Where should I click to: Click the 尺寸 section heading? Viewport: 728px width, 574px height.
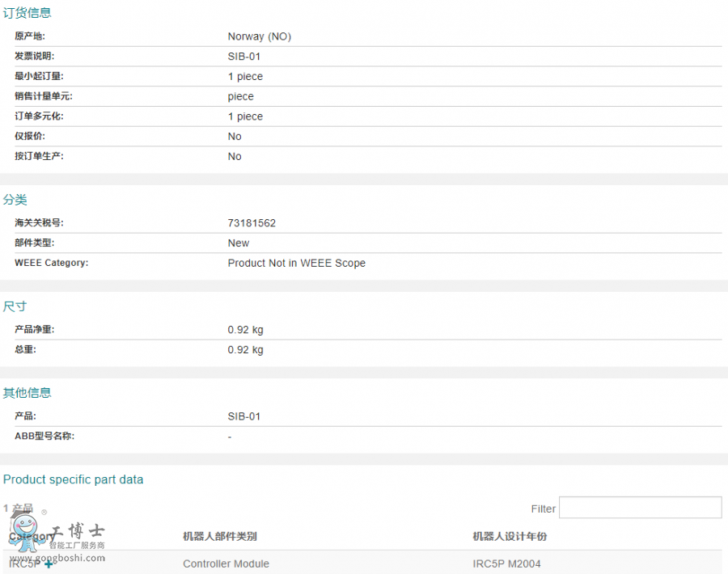coord(15,306)
